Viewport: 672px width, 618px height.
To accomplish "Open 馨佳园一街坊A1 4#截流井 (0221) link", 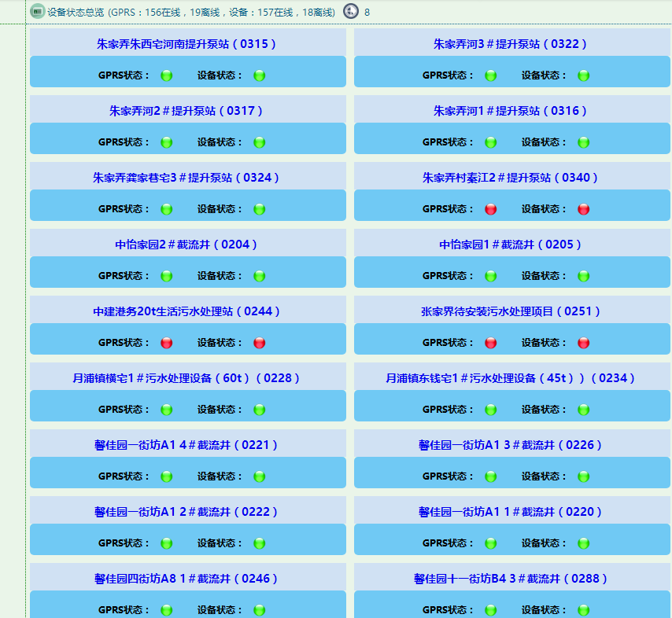I will point(186,444).
